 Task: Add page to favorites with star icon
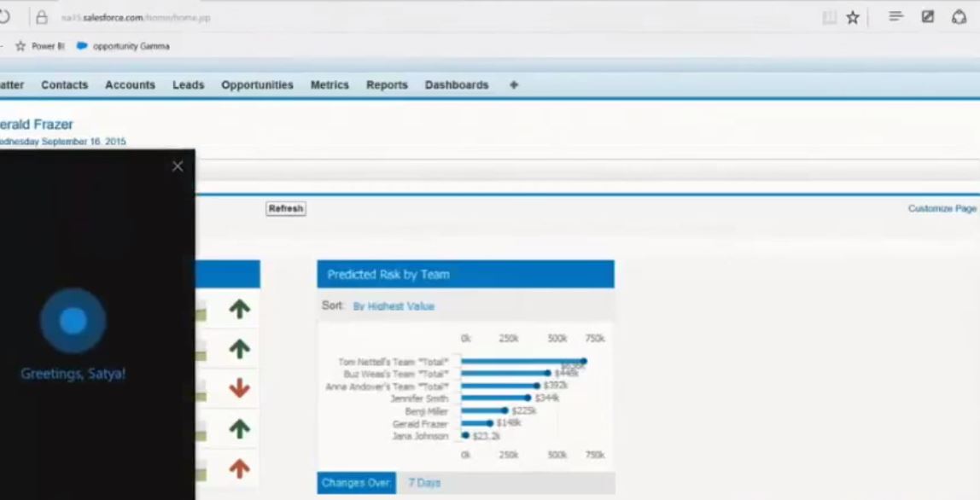click(x=853, y=18)
